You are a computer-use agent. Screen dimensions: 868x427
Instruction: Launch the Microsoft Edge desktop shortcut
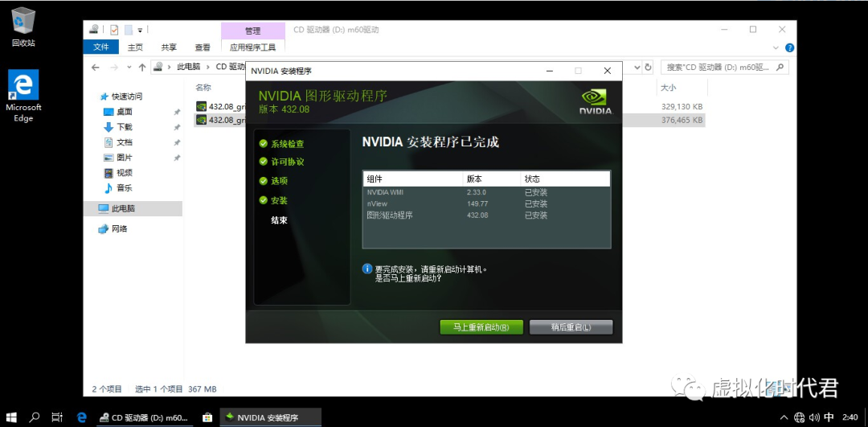23,96
